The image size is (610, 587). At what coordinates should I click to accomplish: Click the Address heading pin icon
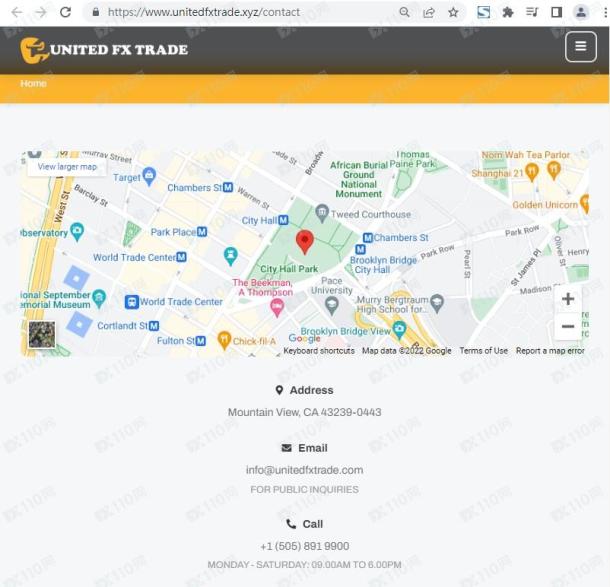[279, 390]
